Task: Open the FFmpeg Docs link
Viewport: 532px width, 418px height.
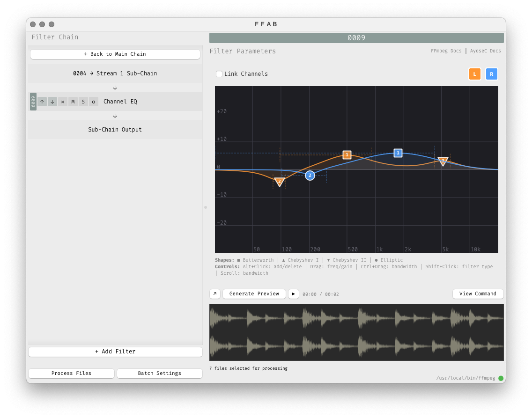Action: point(446,51)
